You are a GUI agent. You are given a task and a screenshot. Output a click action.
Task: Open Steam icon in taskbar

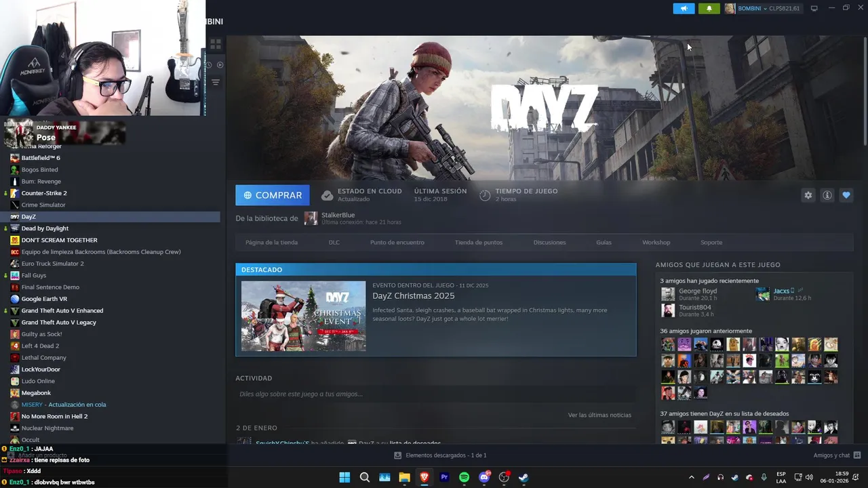(x=524, y=477)
